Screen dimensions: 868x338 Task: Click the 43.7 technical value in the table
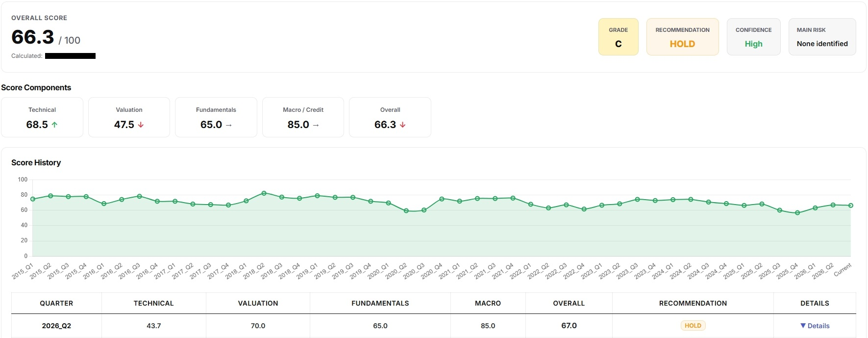pyautogui.click(x=154, y=326)
